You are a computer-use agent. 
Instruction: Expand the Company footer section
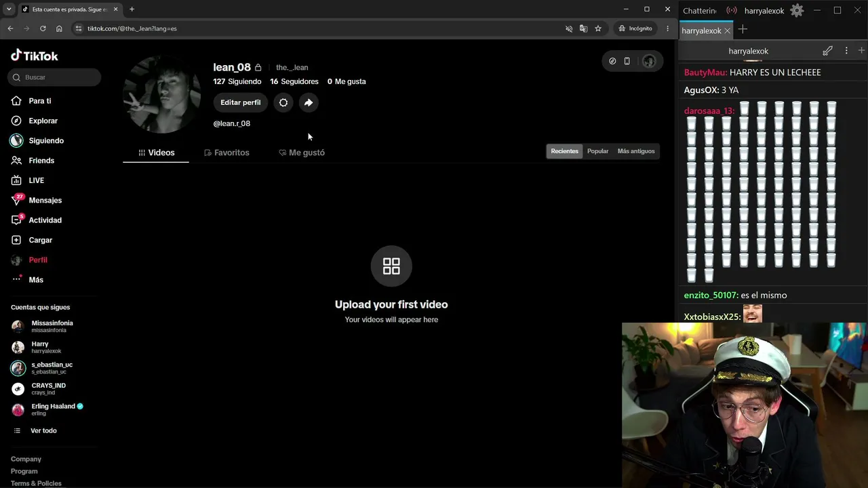26,459
